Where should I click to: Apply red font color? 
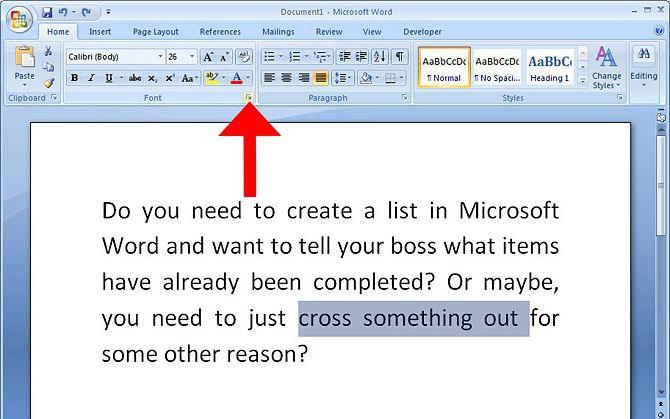click(x=236, y=78)
